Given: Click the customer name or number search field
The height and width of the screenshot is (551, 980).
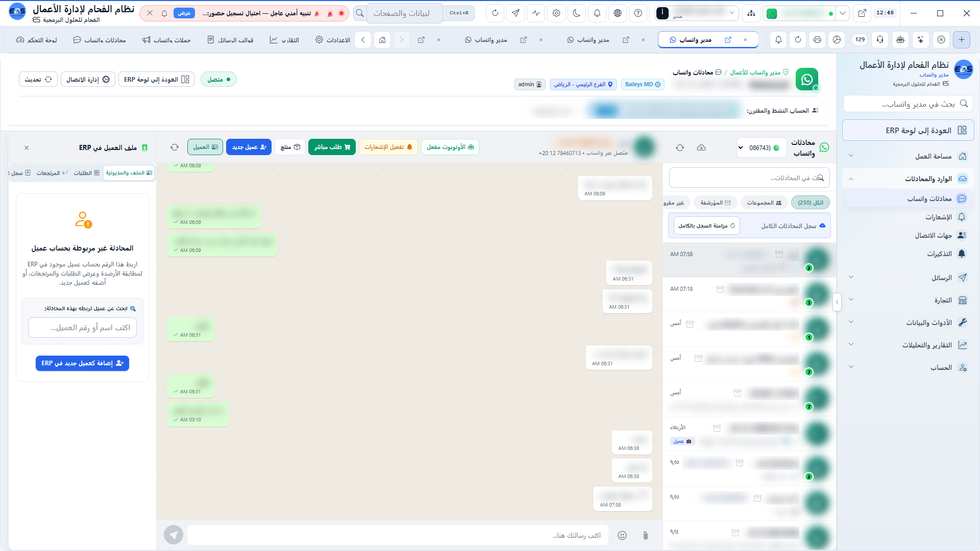Looking at the screenshot, I should pyautogui.click(x=82, y=328).
